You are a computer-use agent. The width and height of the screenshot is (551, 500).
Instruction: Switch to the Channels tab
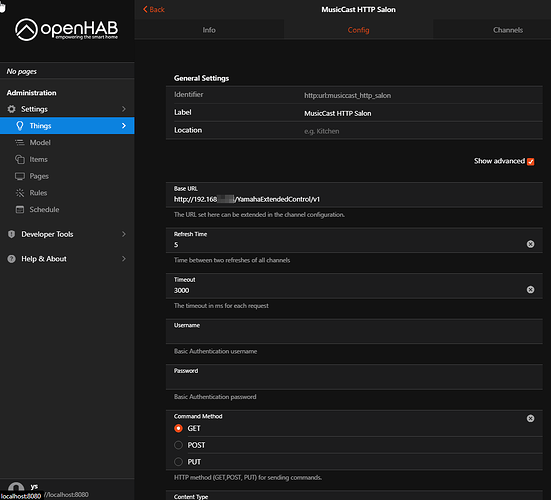(x=507, y=30)
